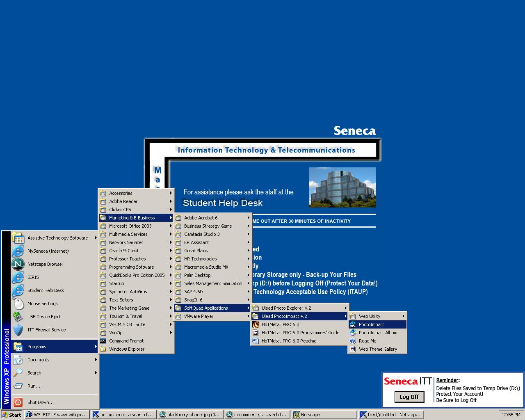Viewport: 525px width, 420px height.
Task: Open Sales Management Simulation folder
Action: 212,283
